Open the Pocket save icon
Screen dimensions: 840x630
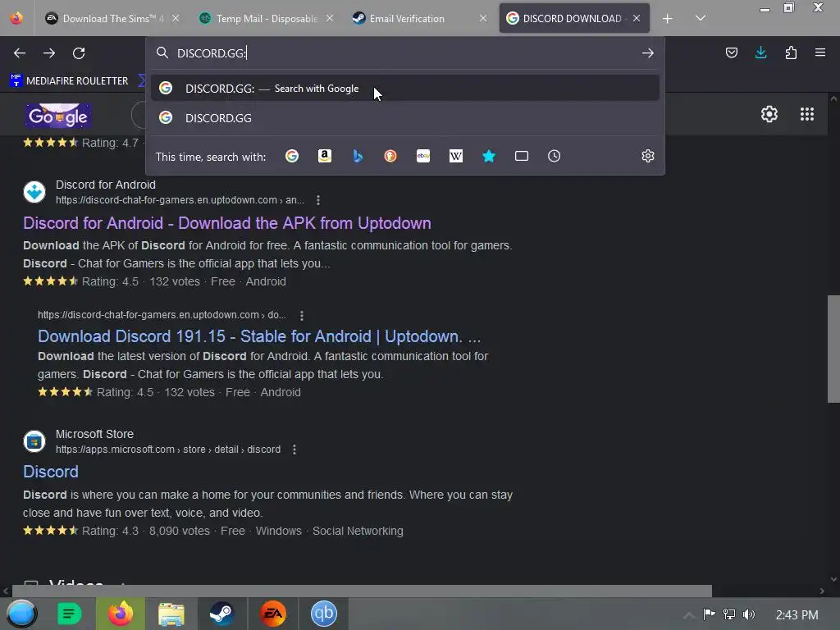pyautogui.click(x=731, y=52)
